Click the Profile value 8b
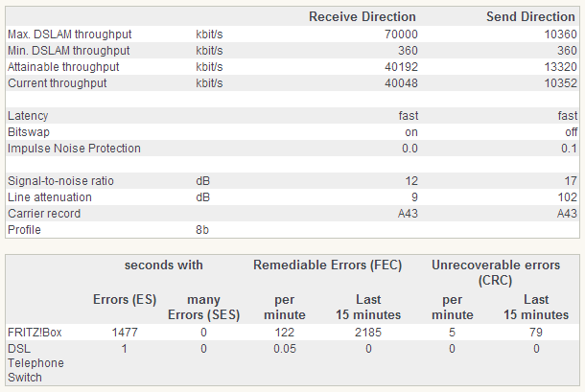This screenshot has width=585, height=392. tap(202, 230)
